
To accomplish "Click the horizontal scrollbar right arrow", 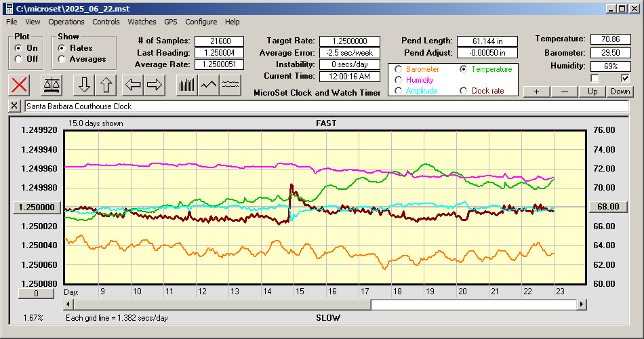I will [581, 304].
